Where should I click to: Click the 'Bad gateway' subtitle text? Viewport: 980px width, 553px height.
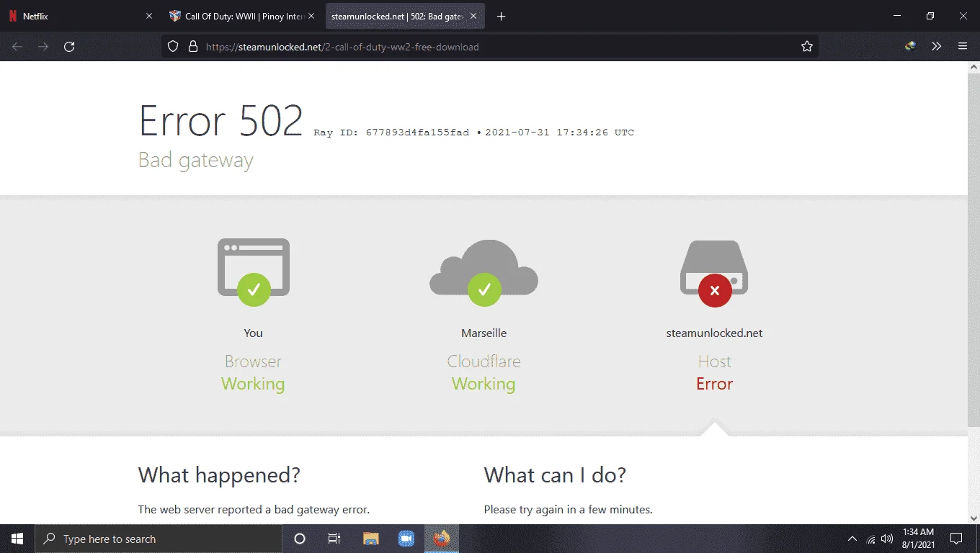pyautogui.click(x=196, y=161)
